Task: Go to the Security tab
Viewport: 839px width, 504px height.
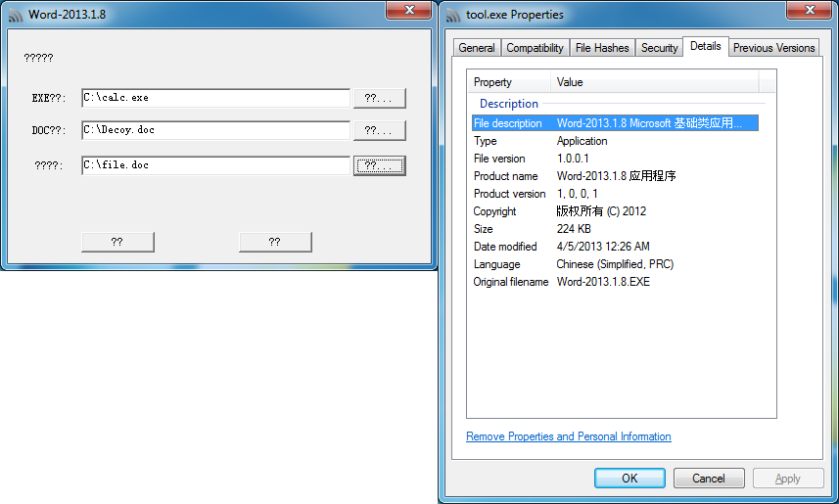Action: (659, 48)
